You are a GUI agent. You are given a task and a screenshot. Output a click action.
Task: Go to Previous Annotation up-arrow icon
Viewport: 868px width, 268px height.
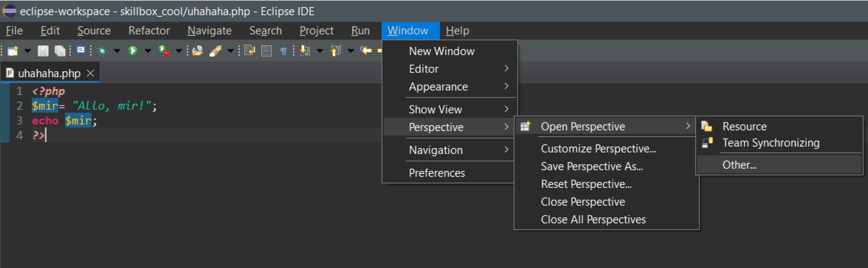[336, 51]
